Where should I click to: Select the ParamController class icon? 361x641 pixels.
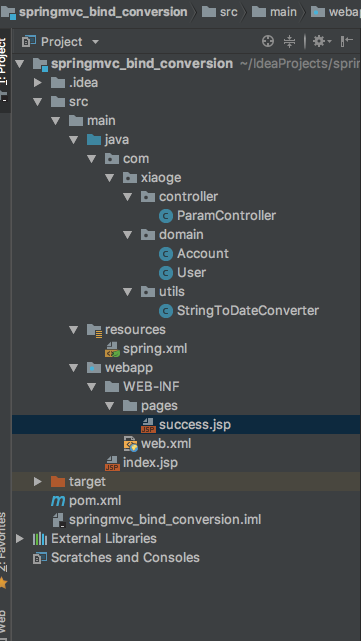coord(166,216)
